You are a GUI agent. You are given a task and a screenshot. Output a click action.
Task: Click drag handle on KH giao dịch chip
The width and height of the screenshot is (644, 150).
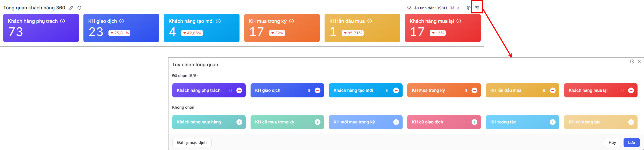(x=309, y=90)
